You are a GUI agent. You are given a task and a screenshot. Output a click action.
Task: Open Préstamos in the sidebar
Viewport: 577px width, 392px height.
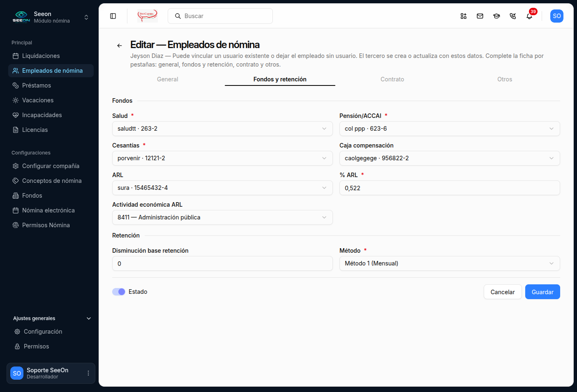(51, 85)
